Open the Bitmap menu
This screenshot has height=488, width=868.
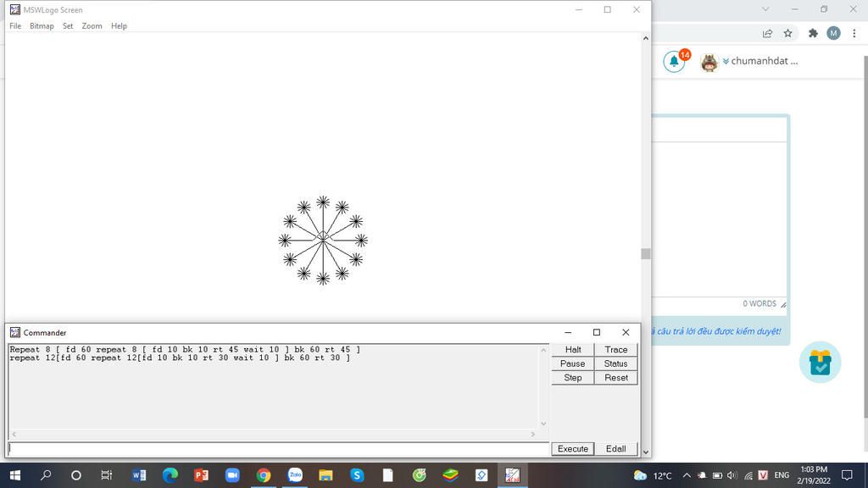pyautogui.click(x=42, y=26)
